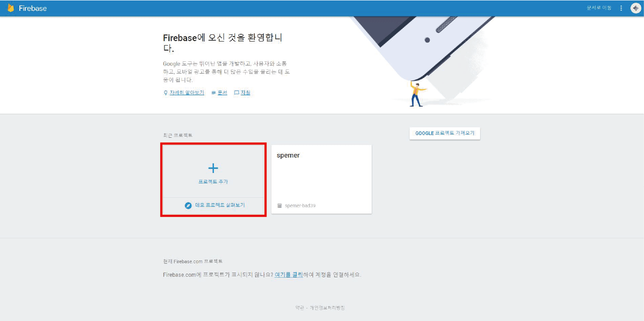Click the chat icon beside 지원
The image size is (644, 321).
pos(236,93)
